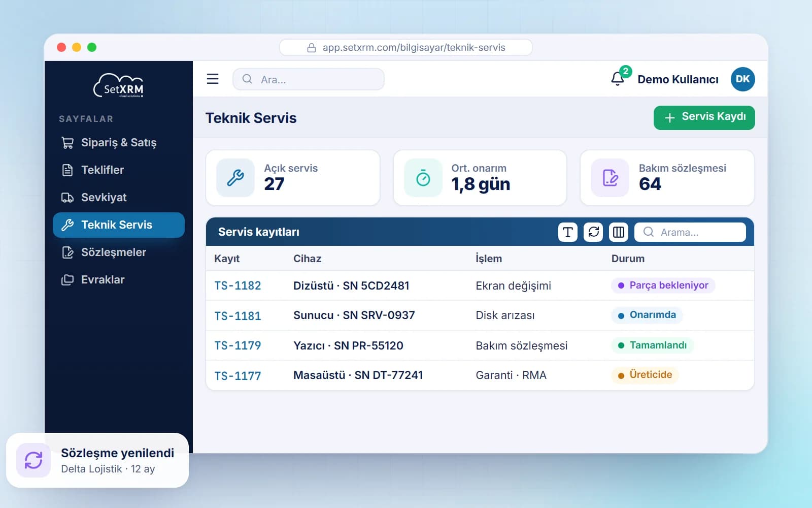The height and width of the screenshot is (508, 812).
Task: Click the refresh icon in Sözleşme yenilendi toast
Action: click(33, 460)
